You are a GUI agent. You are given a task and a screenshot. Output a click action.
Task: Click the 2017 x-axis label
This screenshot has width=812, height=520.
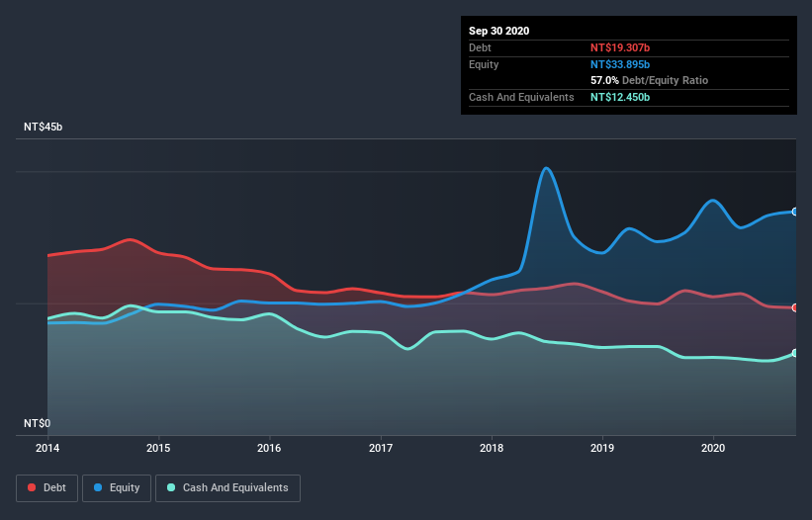[x=381, y=448]
